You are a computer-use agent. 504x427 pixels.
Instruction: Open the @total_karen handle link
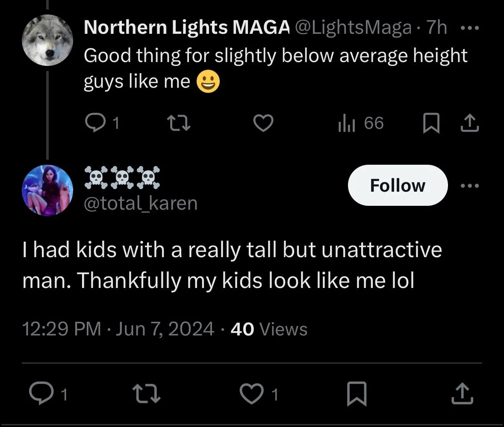pos(141,203)
